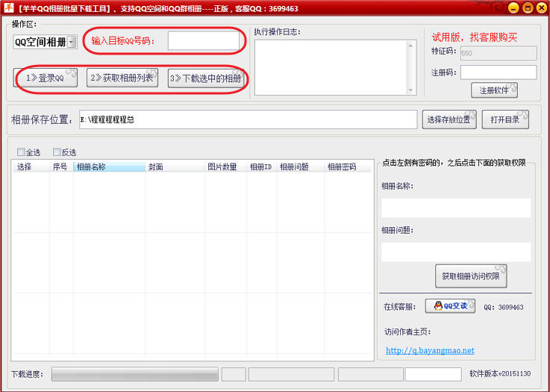
Task: Click the 相册ID column header
Action: (x=262, y=167)
